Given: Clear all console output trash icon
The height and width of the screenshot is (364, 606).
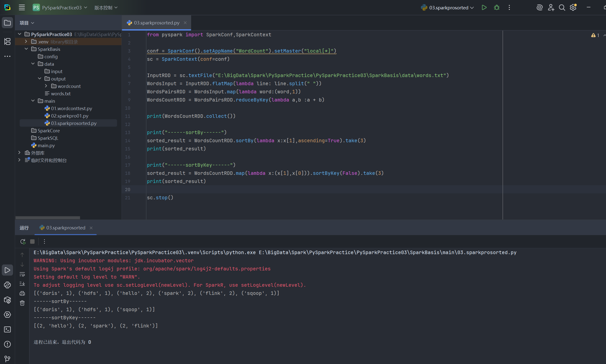Looking at the screenshot, I should (22, 303).
